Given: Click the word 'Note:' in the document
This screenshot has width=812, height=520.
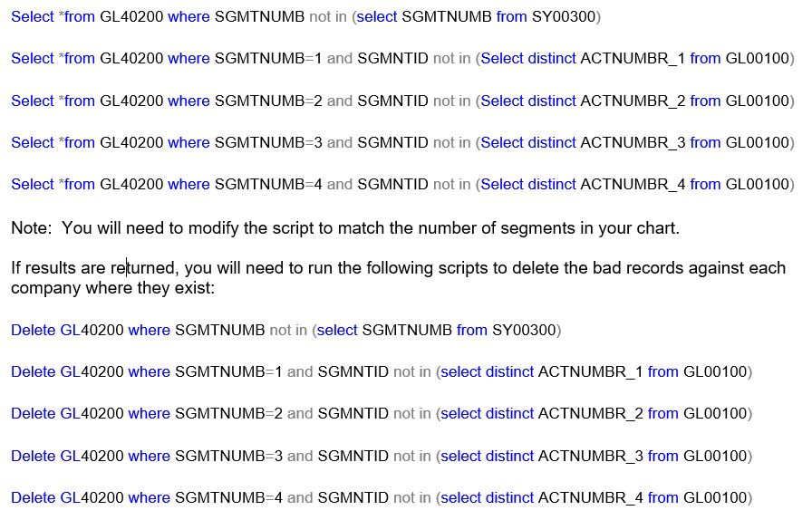Looking at the screenshot, I should click(x=33, y=228).
